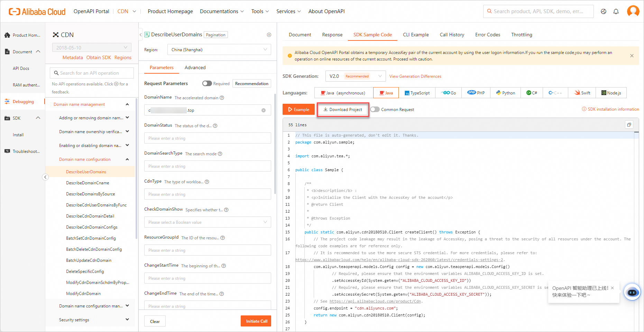644x332 pixels.
Task: Open the 2018-05-10 version dropdown
Action: (x=92, y=48)
